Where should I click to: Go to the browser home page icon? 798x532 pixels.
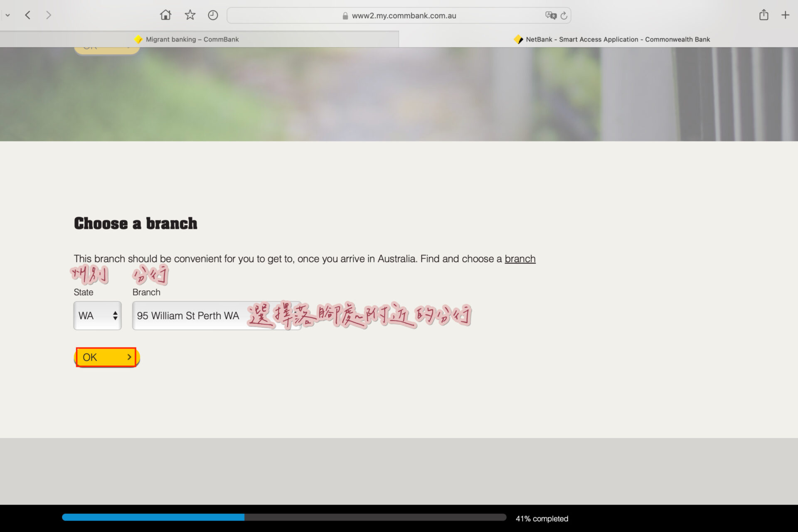tap(165, 15)
